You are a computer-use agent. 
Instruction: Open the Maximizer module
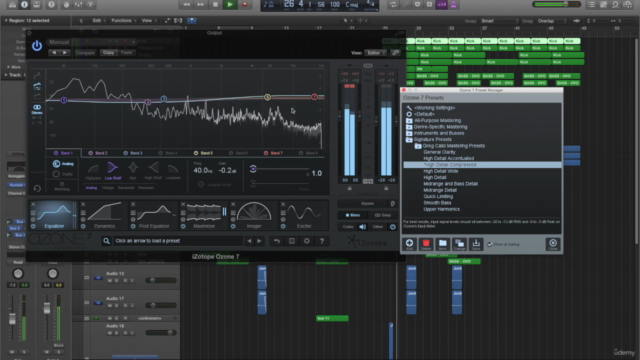point(204,215)
